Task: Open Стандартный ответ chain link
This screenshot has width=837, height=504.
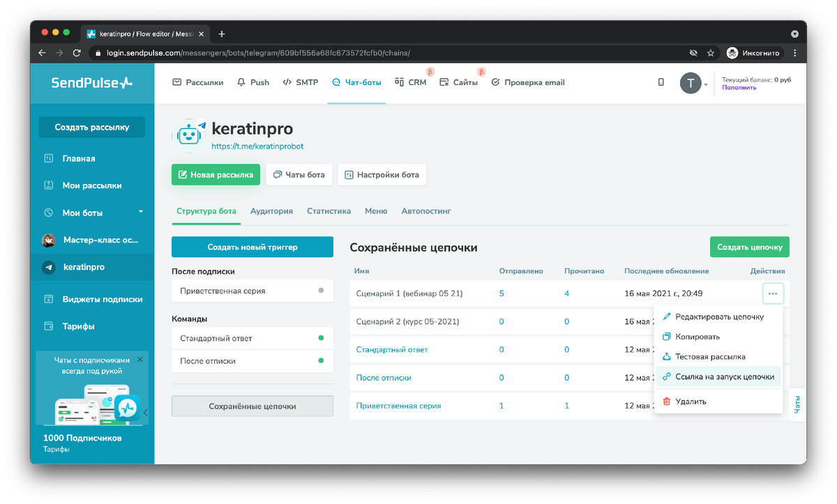Action: point(391,349)
